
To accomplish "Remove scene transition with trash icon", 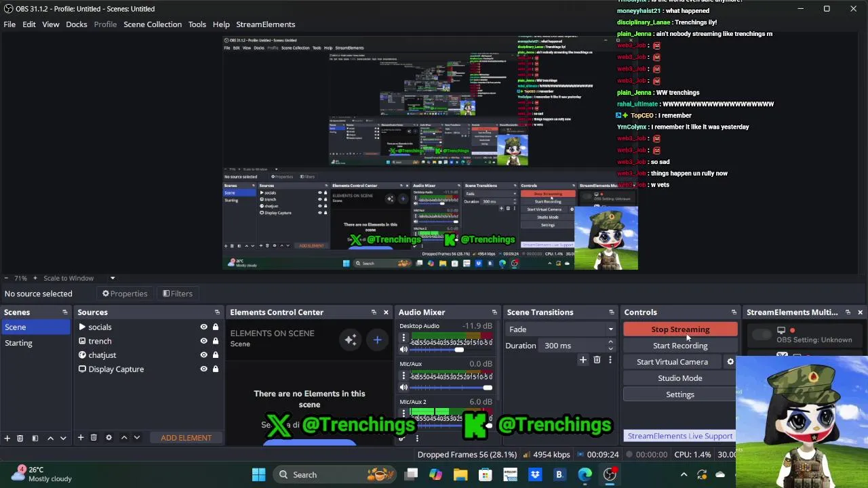I will click(597, 360).
